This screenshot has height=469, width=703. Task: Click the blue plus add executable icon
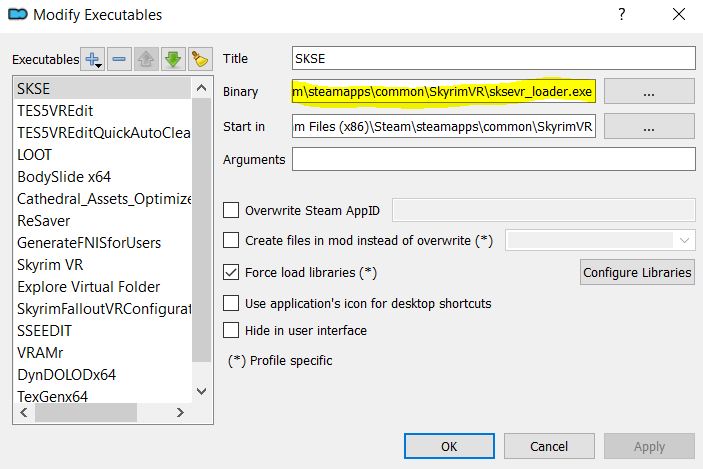[92, 59]
